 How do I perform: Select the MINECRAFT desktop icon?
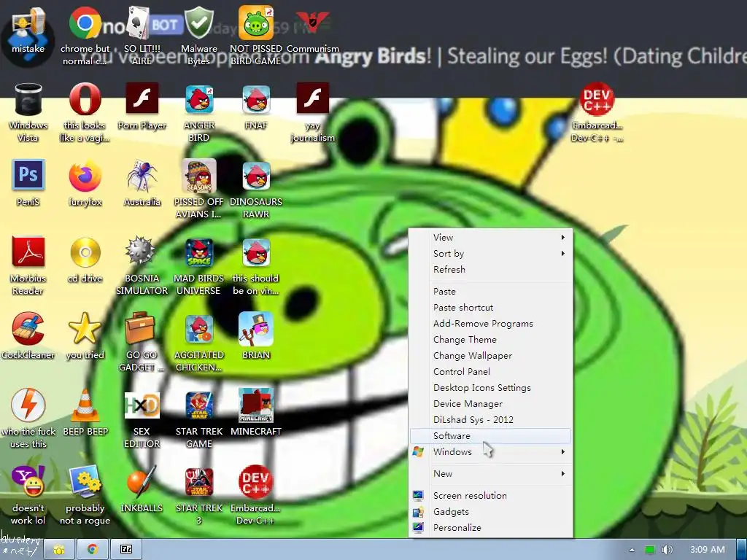[256, 405]
